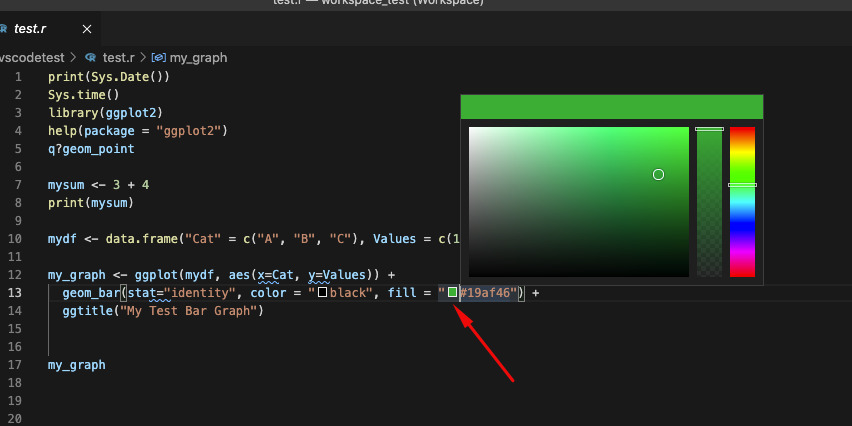
Task: Place cursor on ggtitle line text
Action: click(x=160, y=311)
